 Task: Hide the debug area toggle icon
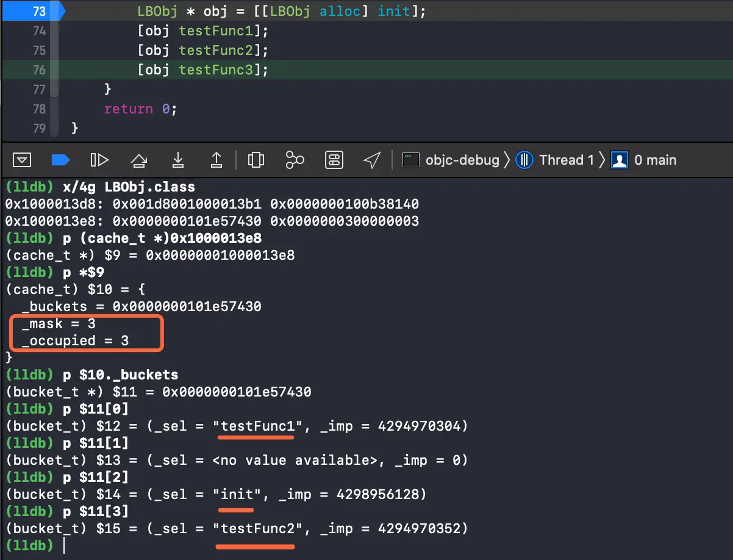22,160
